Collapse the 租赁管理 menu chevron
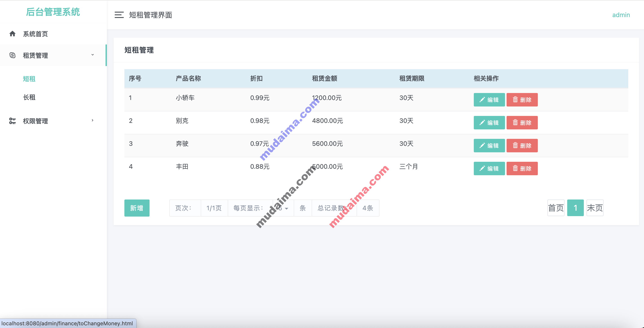 [93, 55]
